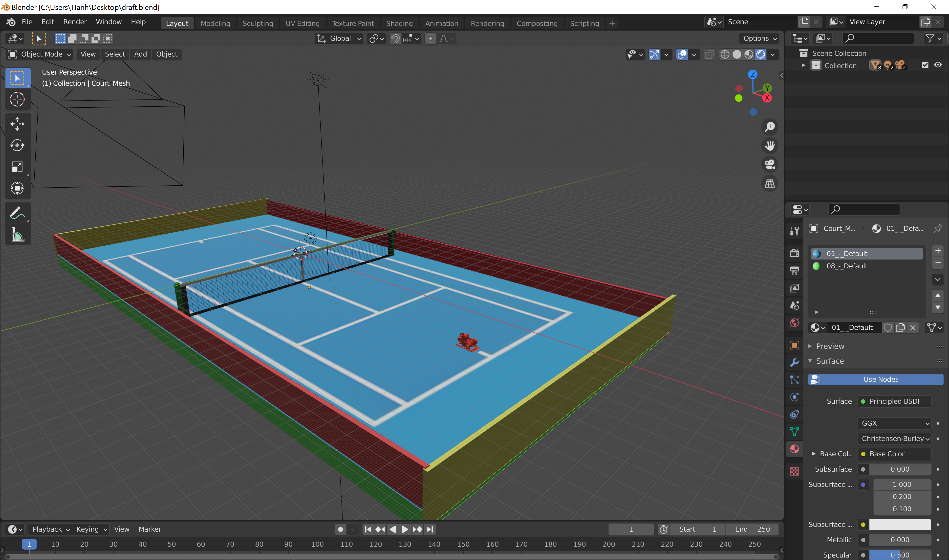
Task: Enable Proportional Editing in the header
Action: [431, 39]
